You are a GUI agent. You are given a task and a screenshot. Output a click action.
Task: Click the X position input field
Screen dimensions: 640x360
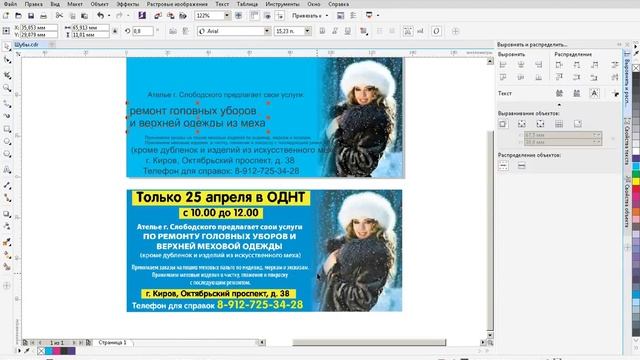point(39,28)
